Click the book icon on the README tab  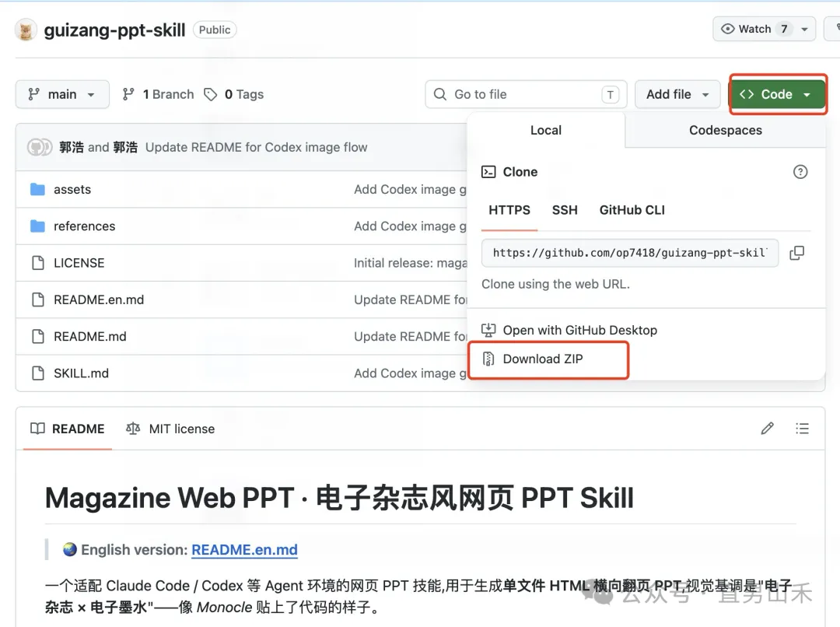[37, 429]
